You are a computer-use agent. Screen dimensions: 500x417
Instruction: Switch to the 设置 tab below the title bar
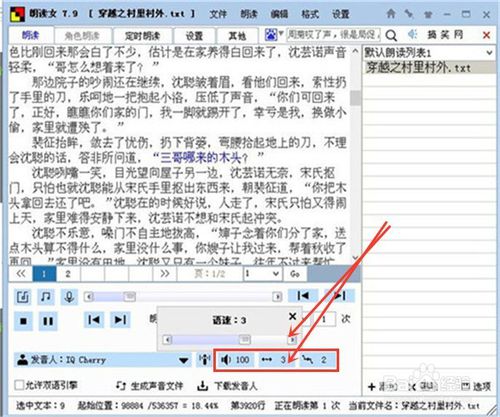pyautogui.click(x=194, y=36)
